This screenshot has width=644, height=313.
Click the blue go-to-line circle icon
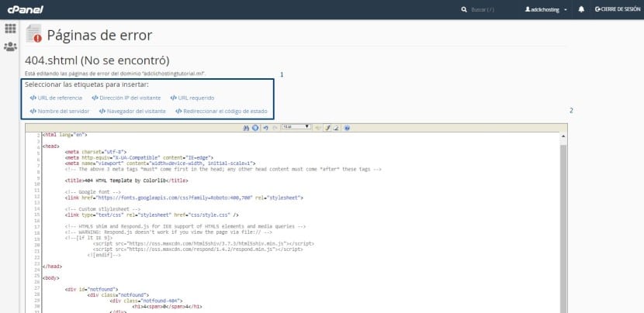(x=255, y=128)
